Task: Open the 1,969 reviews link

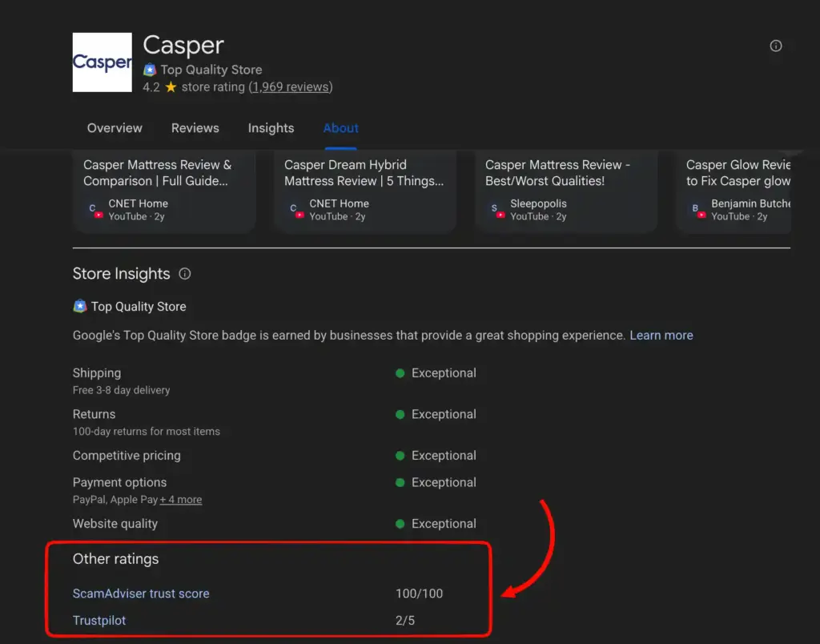Action: pyautogui.click(x=290, y=87)
